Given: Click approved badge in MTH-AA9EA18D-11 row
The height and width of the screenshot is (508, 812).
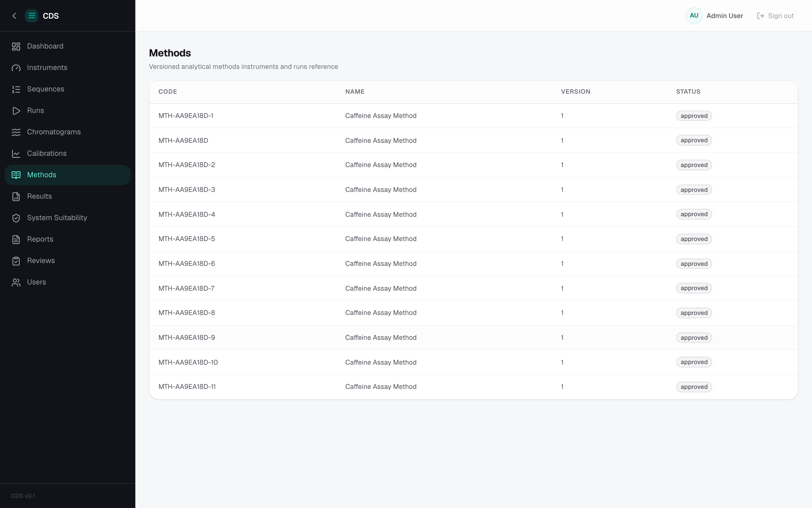Looking at the screenshot, I should click(694, 387).
